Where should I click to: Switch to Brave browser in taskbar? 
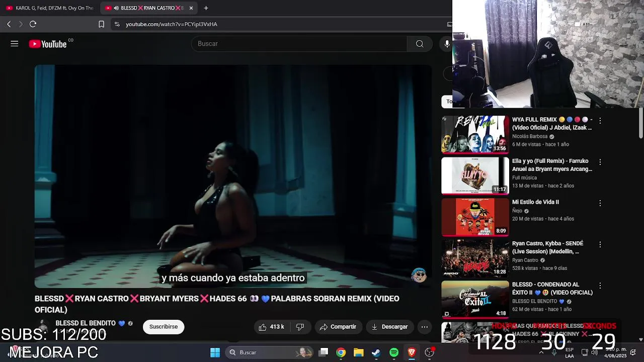[x=412, y=352]
